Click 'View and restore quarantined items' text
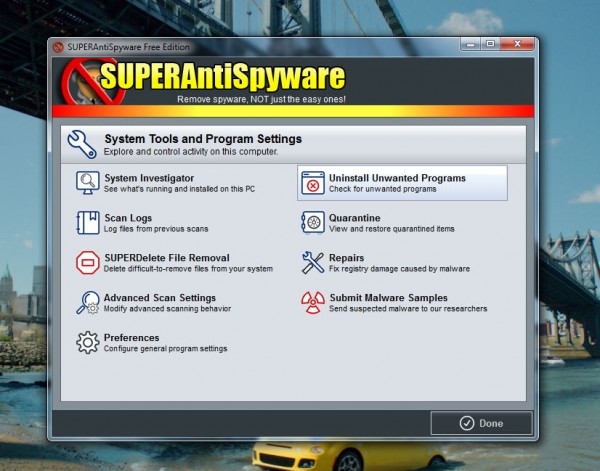This screenshot has width=600, height=471. 392,229
